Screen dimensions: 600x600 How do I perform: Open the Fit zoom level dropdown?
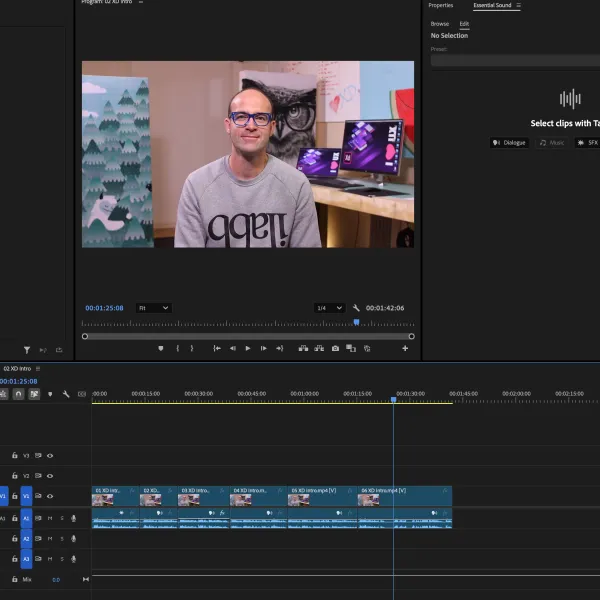(153, 308)
